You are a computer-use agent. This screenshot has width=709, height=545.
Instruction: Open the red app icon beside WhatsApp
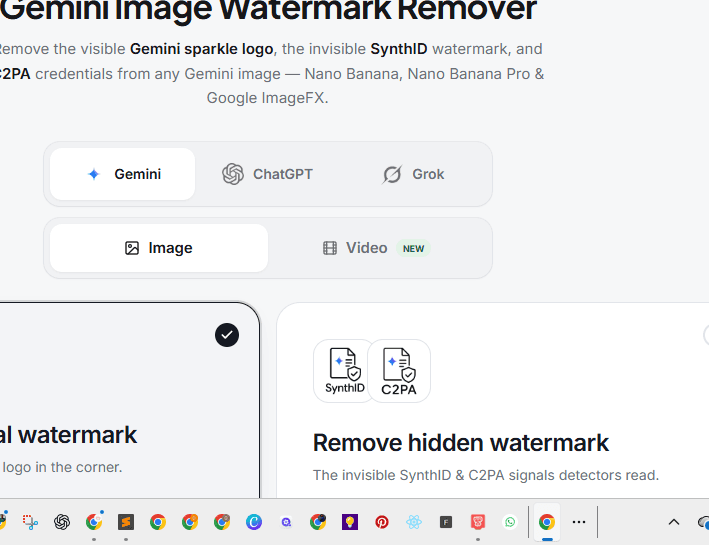pyautogui.click(x=478, y=522)
